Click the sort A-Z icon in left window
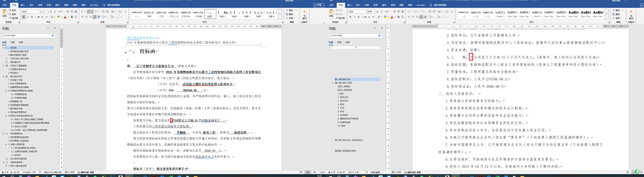 point(120,12)
